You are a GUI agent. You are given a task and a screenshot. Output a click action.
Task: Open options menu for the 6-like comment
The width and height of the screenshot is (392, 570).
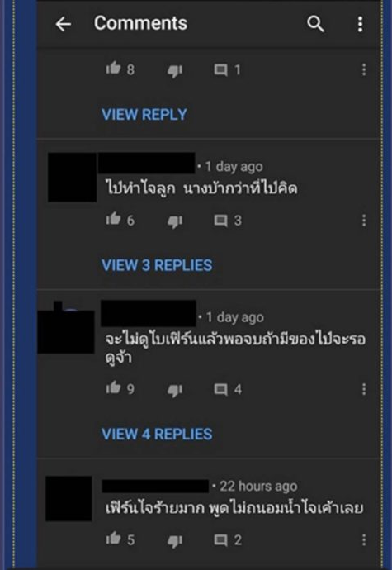[x=364, y=221]
